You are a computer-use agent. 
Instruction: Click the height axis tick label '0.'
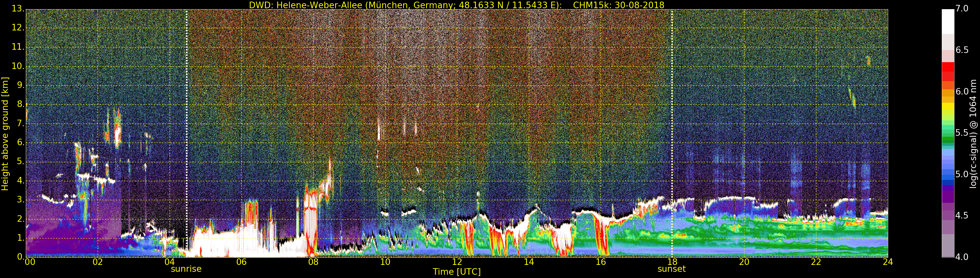[21, 257]
